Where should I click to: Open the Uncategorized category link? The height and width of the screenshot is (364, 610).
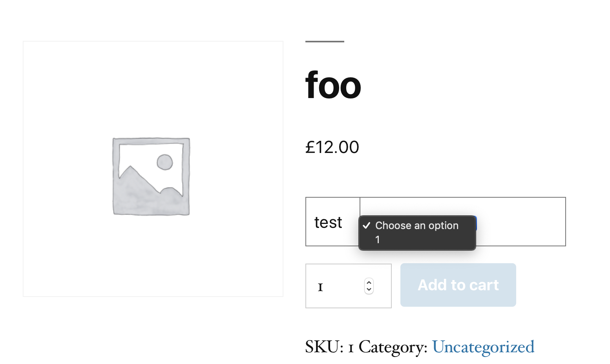click(x=483, y=347)
